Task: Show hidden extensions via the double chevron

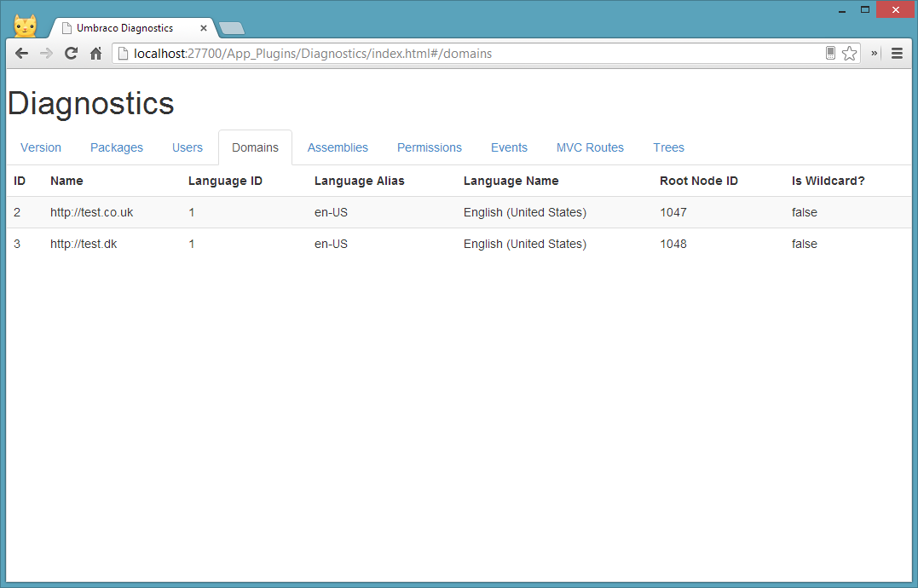Action: pyautogui.click(x=874, y=53)
